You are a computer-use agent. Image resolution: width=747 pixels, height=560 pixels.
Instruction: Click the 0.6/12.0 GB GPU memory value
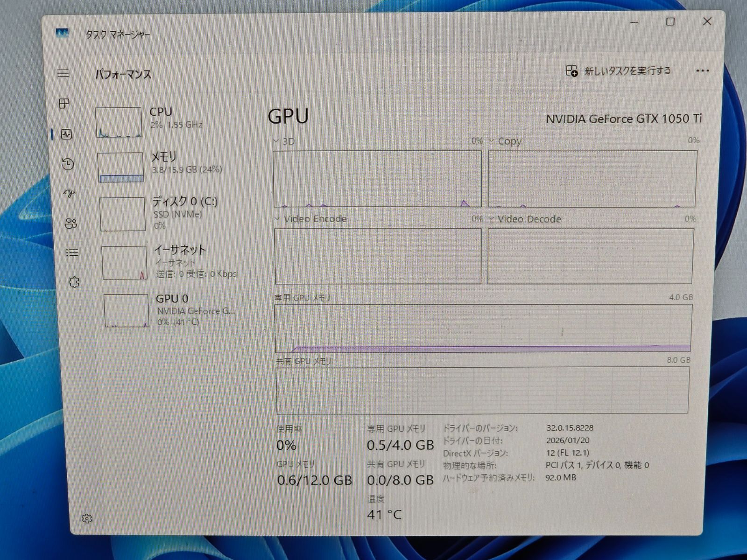point(314,480)
